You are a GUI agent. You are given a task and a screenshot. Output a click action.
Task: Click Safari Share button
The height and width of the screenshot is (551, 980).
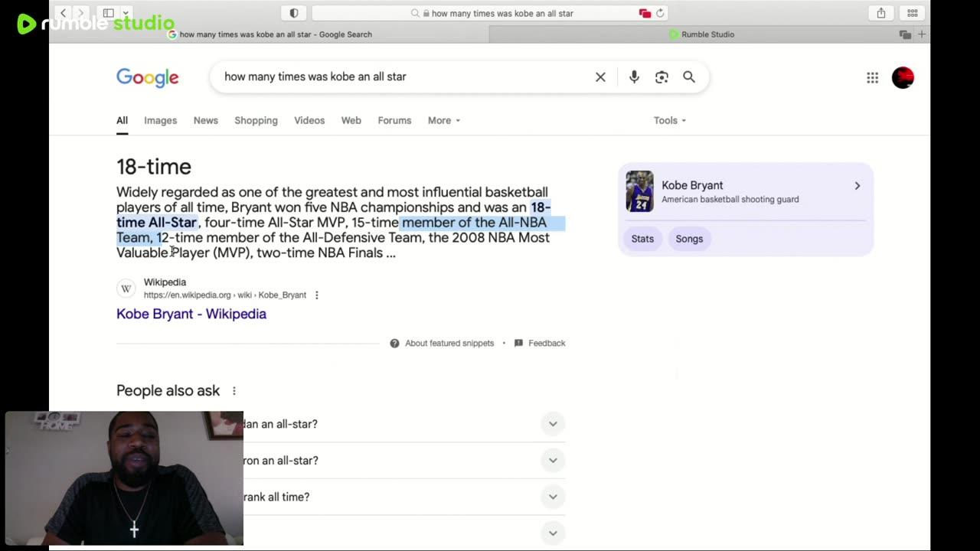(x=881, y=13)
